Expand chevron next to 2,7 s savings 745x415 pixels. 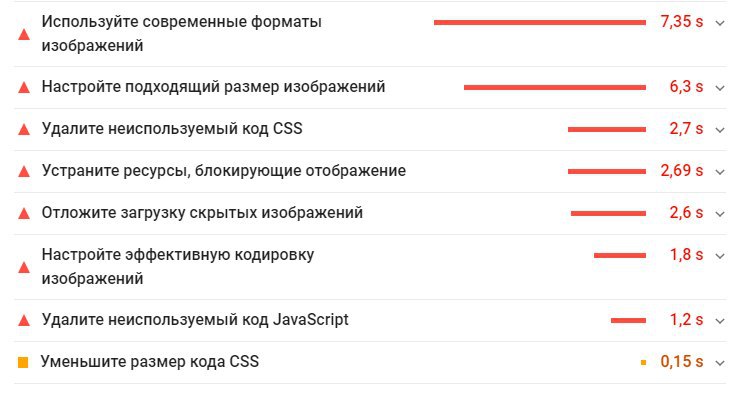(x=720, y=130)
